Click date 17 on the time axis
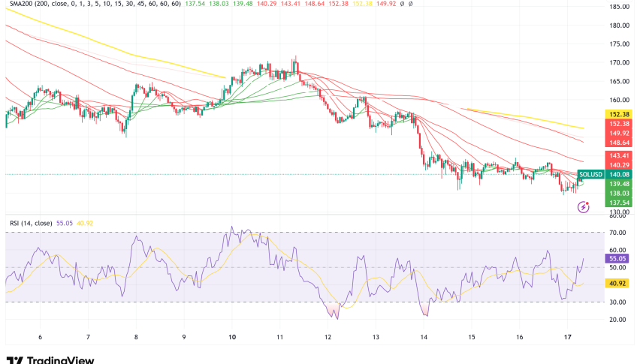This screenshot has height=364, width=640. (x=571, y=338)
